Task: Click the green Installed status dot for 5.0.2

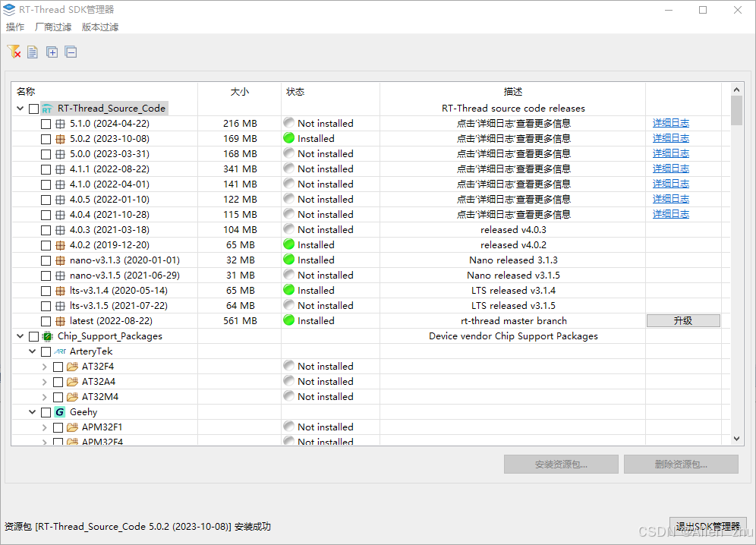Action: [x=288, y=138]
